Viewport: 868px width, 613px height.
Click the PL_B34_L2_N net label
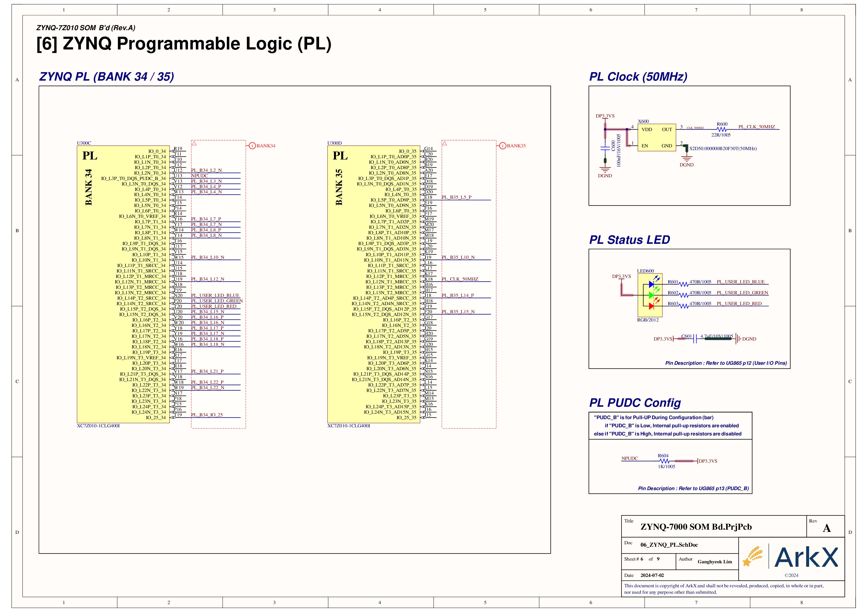[206, 170]
